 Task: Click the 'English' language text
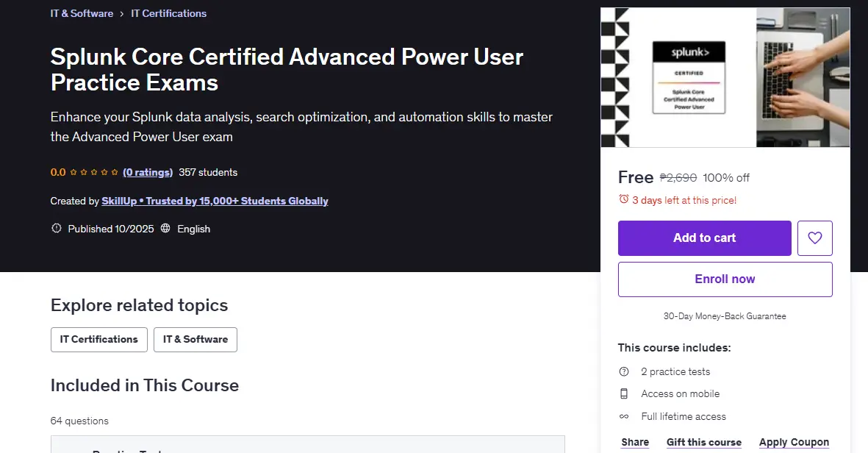click(x=194, y=229)
